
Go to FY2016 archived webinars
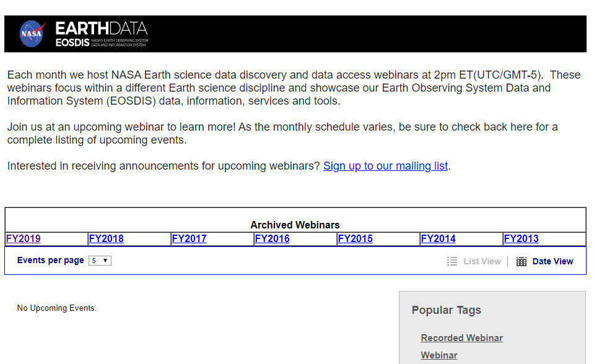pyautogui.click(x=273, y=239)
